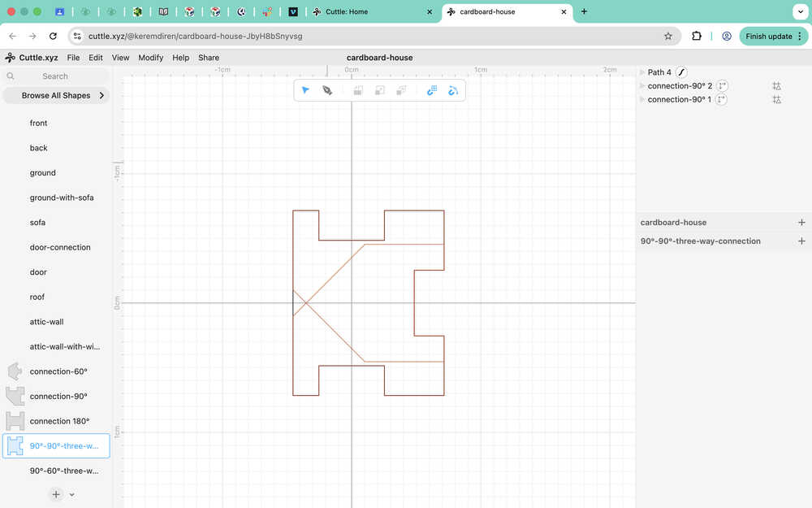Add a new component with plus button
Viewport: 812px width, 508px height.
point(56,494)
